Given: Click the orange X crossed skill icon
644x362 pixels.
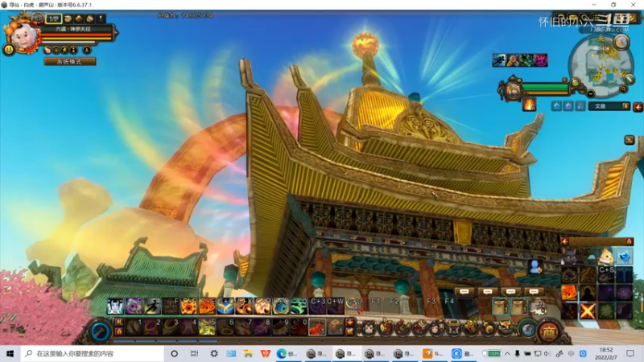Looking at the screenshot, I should (x=588, y=311).
